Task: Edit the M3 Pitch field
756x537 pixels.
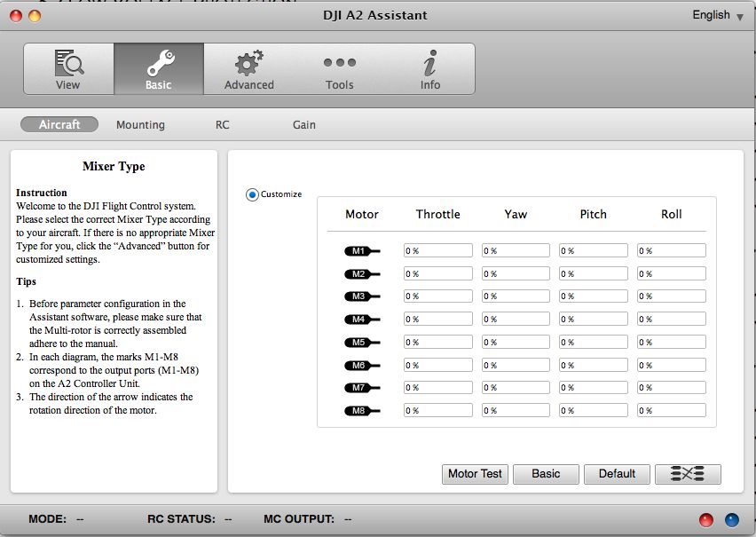Action: pyautogui.click(x=594, y=296)
